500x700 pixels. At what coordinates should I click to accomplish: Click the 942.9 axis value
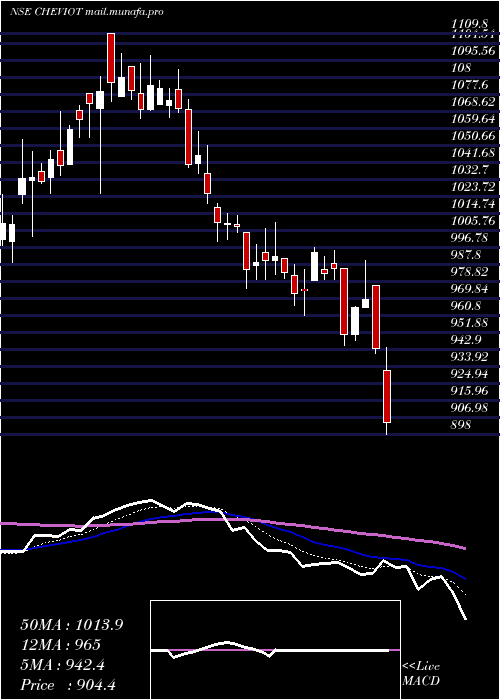point(466,339)
